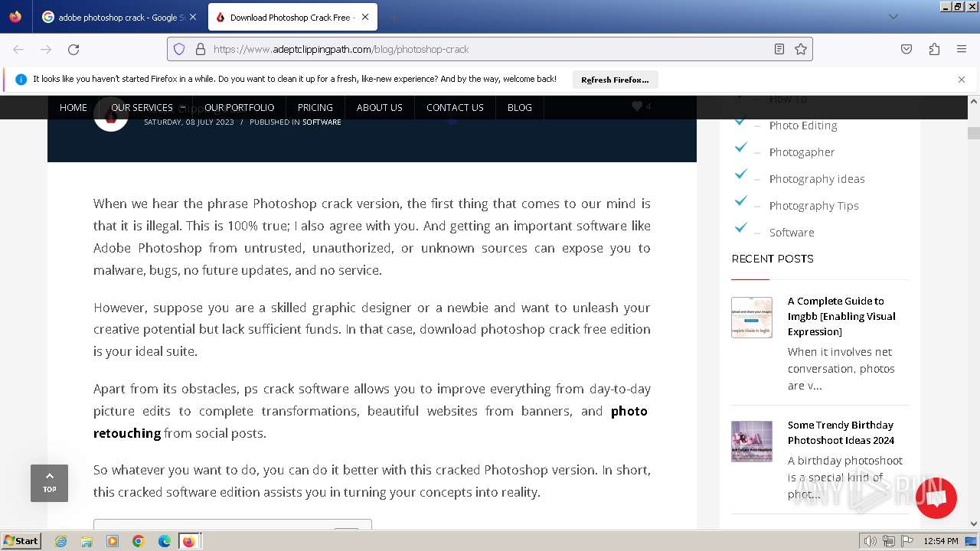The image size is (980, 551).
Task: Select the Download Photoshop Crack Free tab
Action: [291, 17]
